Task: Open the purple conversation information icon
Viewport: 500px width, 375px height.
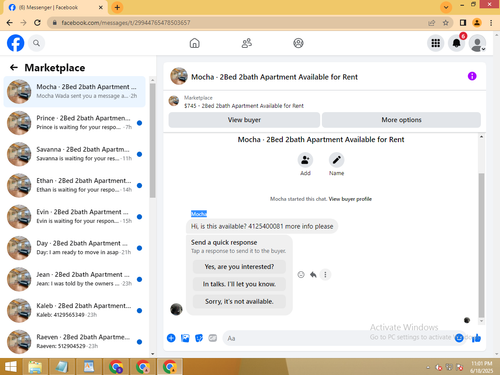Action: (x=472, y=76)
